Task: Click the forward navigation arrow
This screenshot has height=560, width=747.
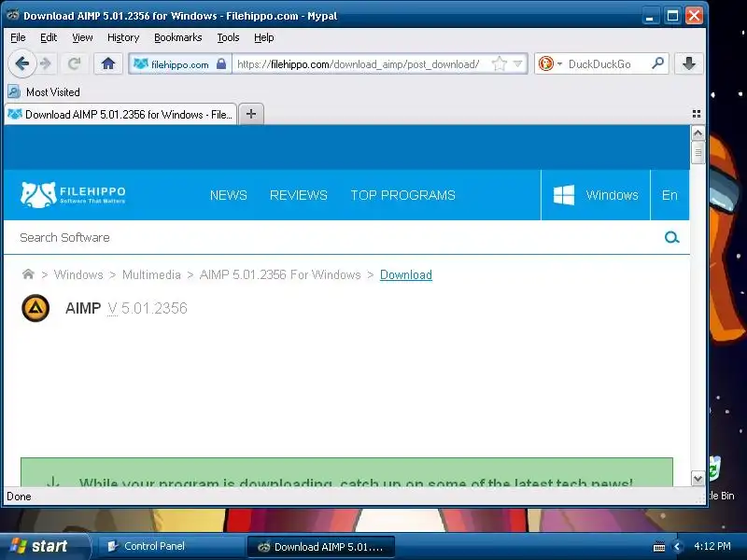Action: (46, 63)
